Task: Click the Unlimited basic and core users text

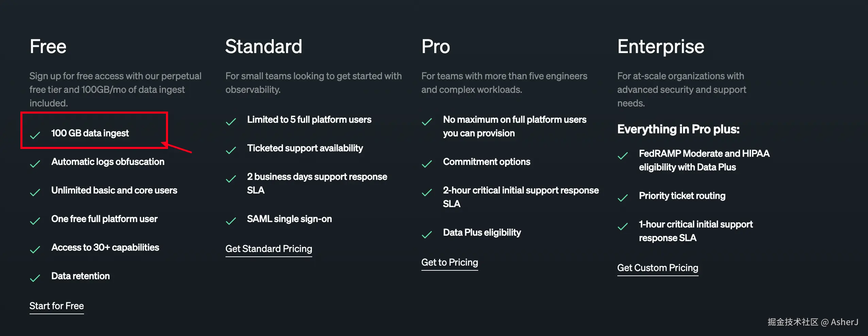Action: click(x=114, y=190)
